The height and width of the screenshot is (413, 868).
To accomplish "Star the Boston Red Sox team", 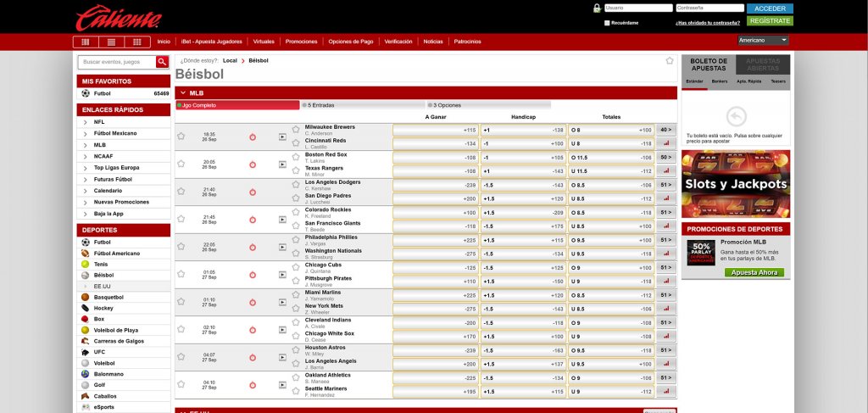I will 296,157.
